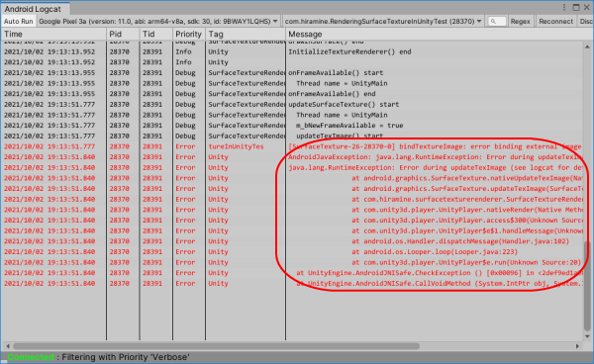Image resolution: width=594 pixels, height=364 pixels.
Task: Click the time cell of the bindTextureImage row
Action: tap(49, 146)
